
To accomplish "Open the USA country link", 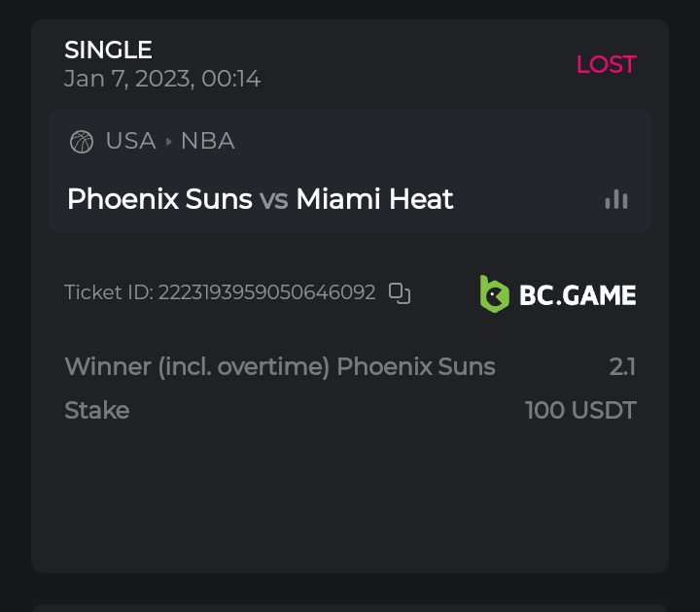I will (130, 142).
